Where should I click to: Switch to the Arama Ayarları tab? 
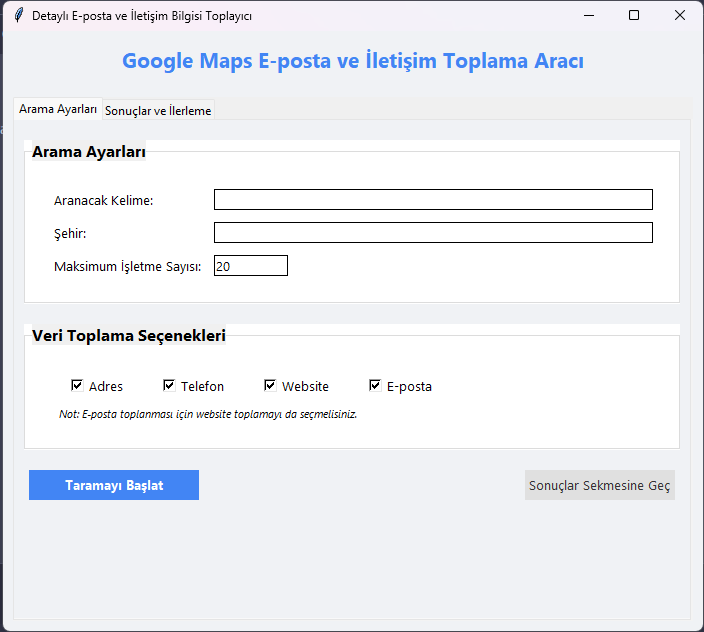[x=58, y=109]
